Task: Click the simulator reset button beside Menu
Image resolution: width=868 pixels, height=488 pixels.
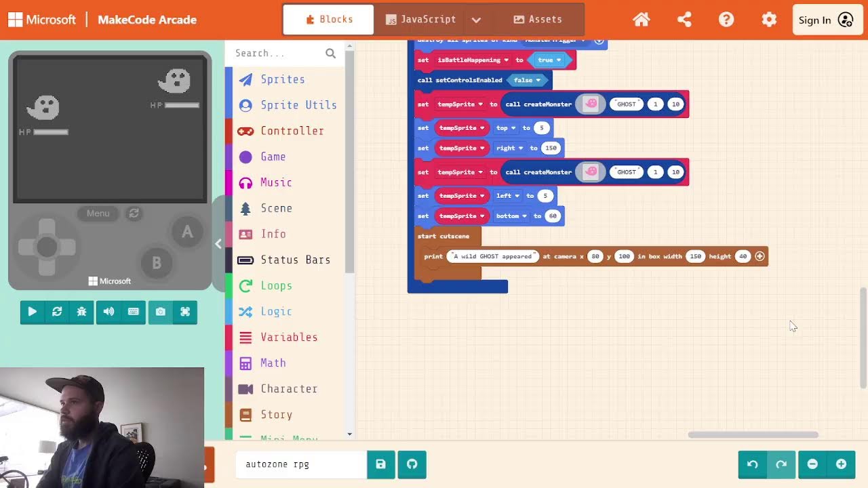Action: 134,213
